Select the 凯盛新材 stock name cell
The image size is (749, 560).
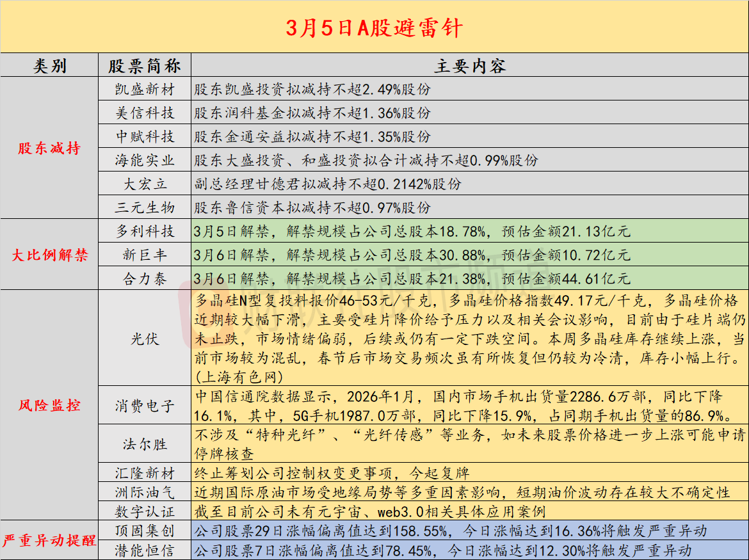pos(144,89)
